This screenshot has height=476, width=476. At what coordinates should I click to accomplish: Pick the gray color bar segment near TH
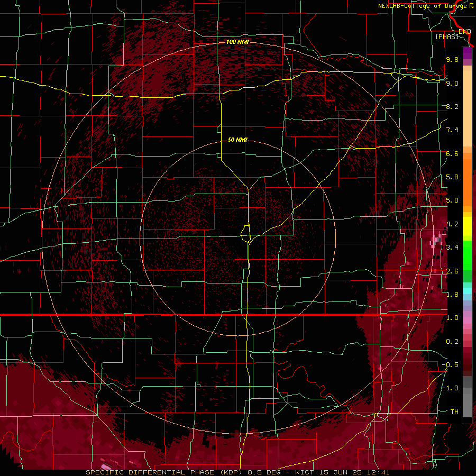(x=467, y=405)
